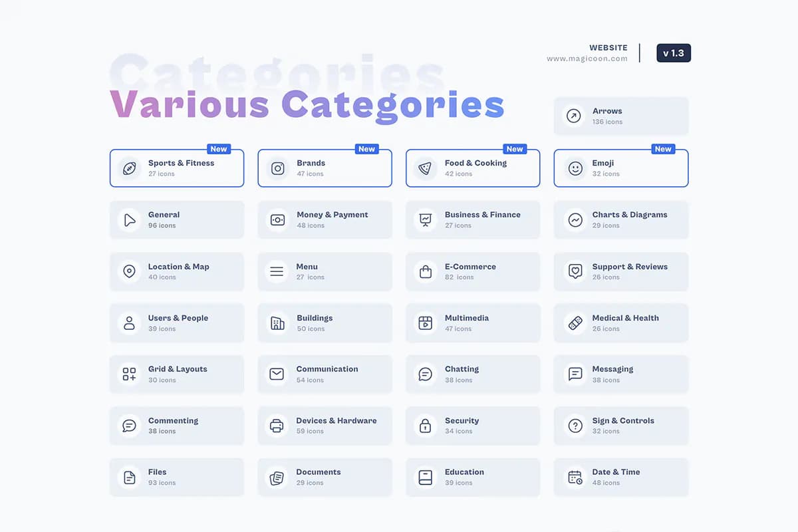
Task: Click the Emoji smiley face icon
Action: pos(576,168)
